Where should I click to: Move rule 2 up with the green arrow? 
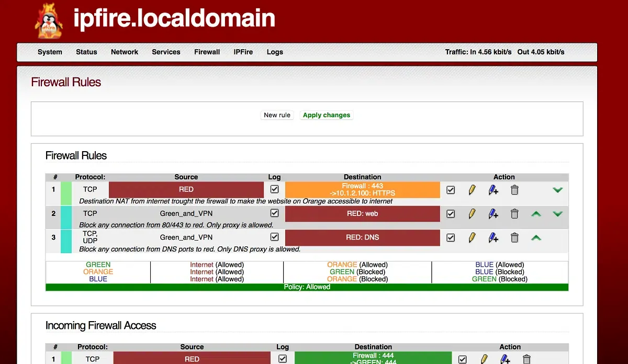[536, 214]
